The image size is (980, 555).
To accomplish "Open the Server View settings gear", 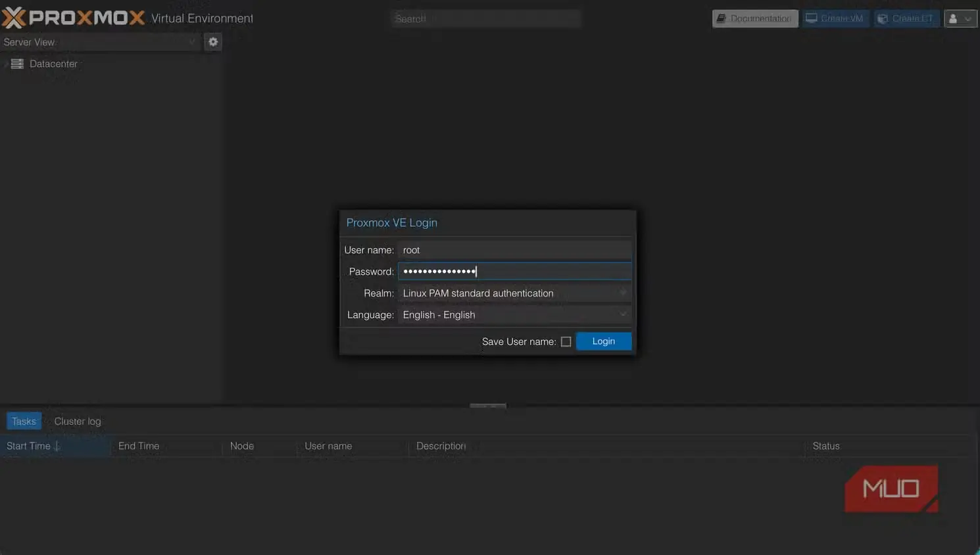I will pyautogui.click(x=213, y=42).
